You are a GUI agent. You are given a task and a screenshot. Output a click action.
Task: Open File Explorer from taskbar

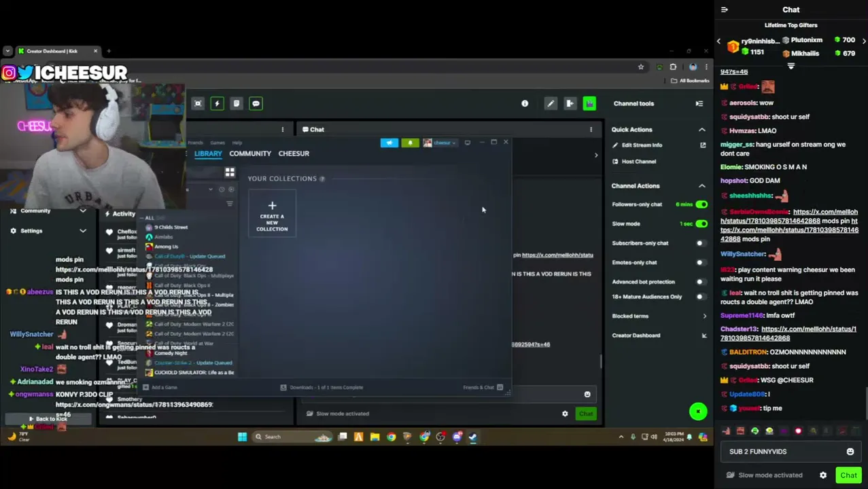375,437
